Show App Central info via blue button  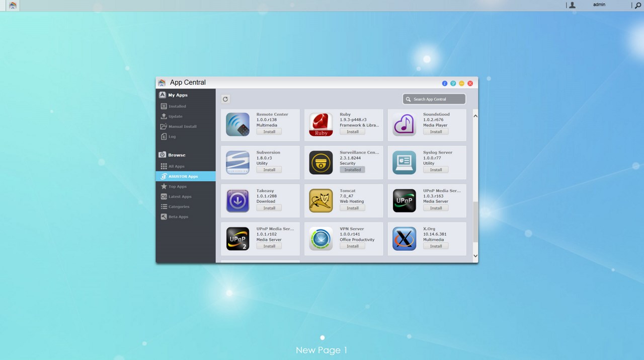(445, 83)
